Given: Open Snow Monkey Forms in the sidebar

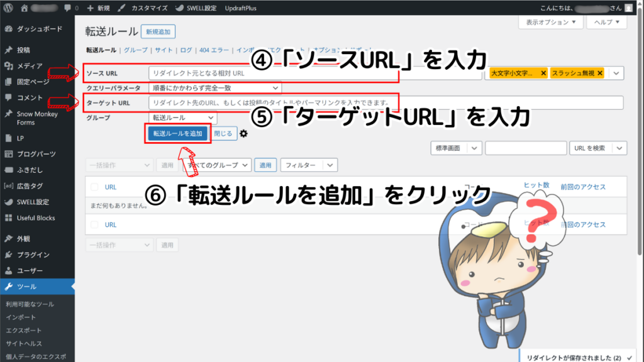Looking at the screenshot, I should 37,118.
